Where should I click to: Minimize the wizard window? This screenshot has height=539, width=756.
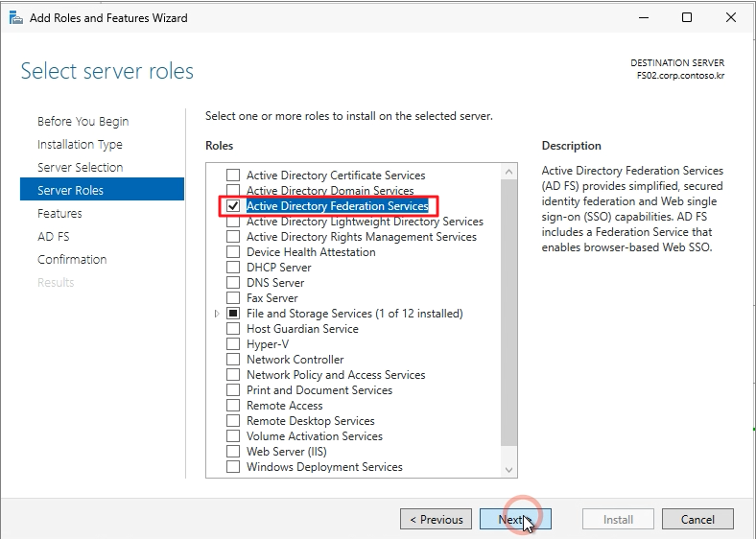coord(643,18)
